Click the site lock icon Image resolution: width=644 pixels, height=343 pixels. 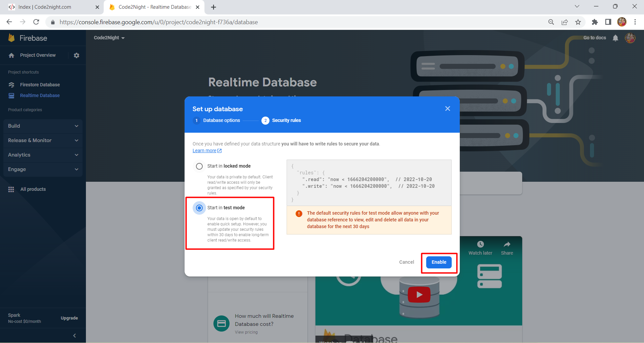pyautogui.click(x=53, y=22)
